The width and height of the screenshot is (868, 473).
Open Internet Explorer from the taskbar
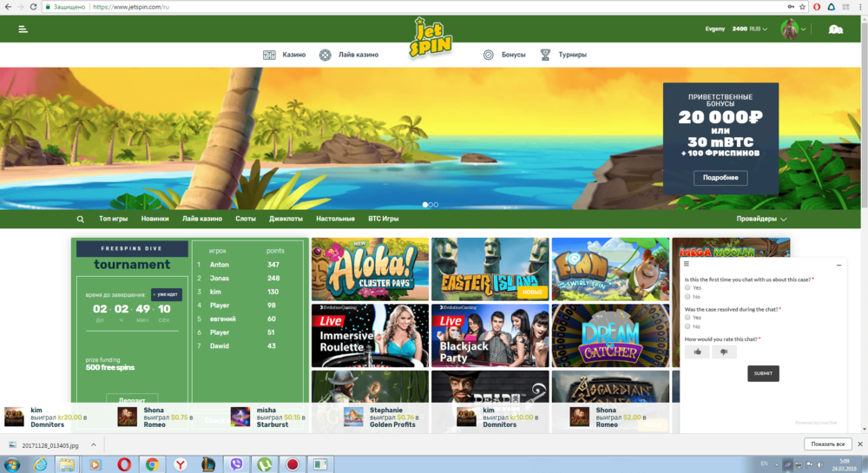[41, 464]
